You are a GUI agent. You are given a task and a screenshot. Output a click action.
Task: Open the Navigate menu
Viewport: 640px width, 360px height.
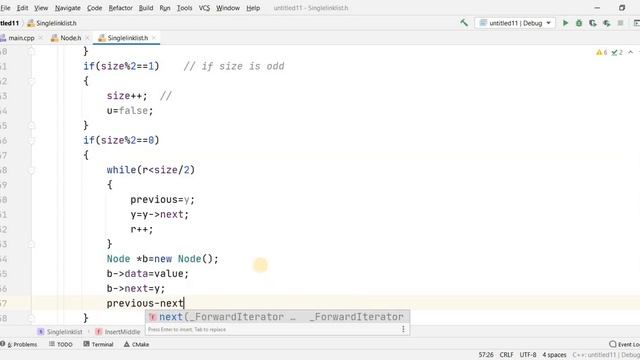pos(68,8)
